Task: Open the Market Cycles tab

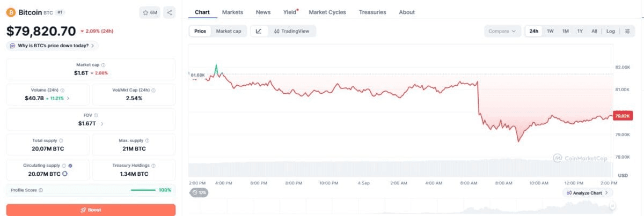Action: pos(327,12)
